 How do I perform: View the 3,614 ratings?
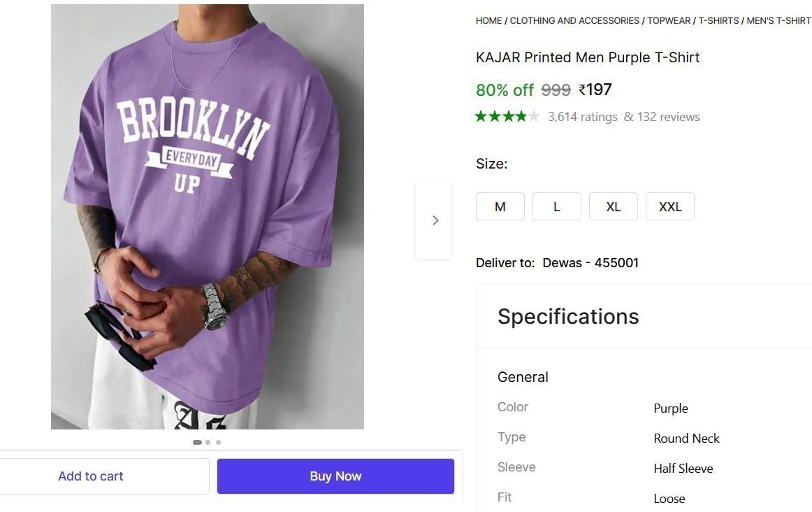(583, 117)
